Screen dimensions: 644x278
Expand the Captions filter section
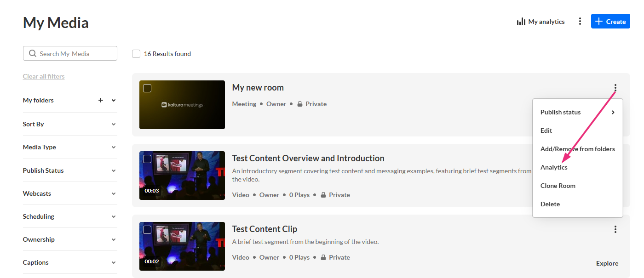pyautogui.click(x=70, y=262)
